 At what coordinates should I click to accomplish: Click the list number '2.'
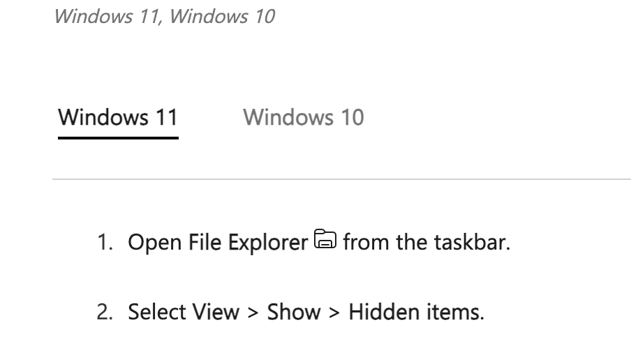(105, 312)
